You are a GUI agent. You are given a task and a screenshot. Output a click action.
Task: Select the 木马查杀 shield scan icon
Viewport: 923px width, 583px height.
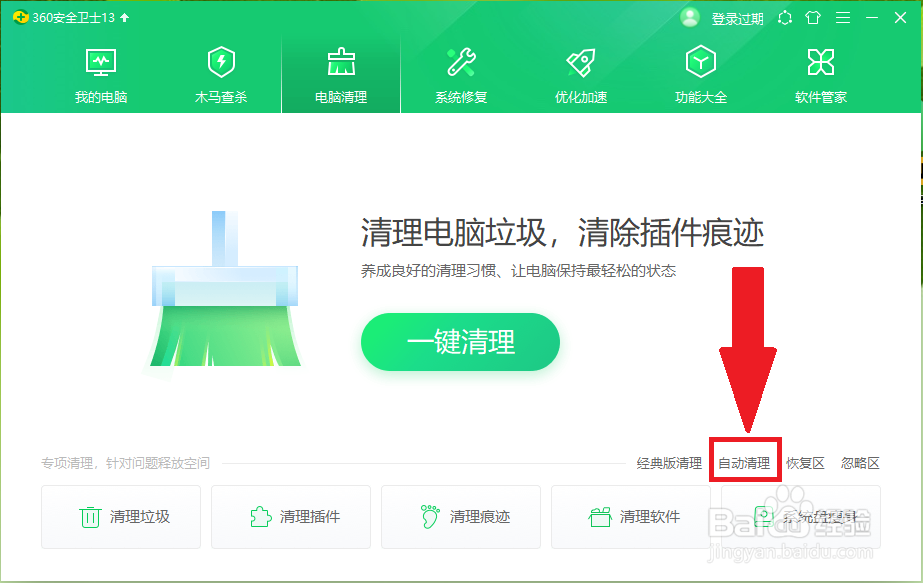coord(220,60)
